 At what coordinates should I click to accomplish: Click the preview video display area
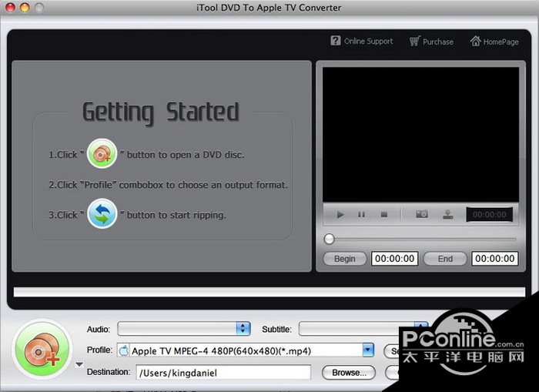click(x=420, y=135)
